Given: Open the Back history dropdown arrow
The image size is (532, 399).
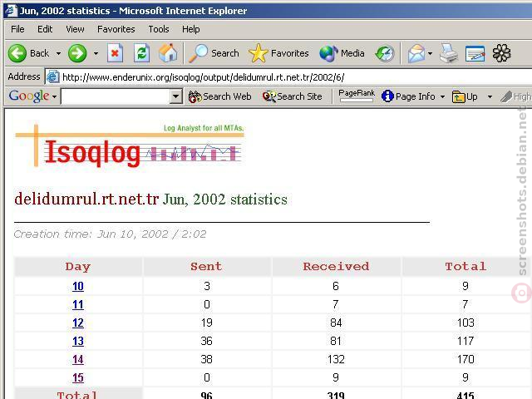Looking at the screenshot, I should click(x=58, y=53).
